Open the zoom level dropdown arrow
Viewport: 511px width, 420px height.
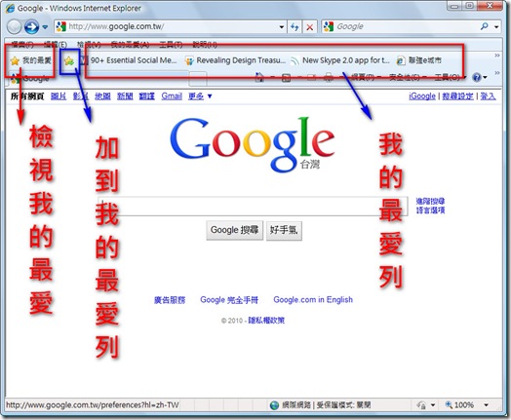coord(486,405)
